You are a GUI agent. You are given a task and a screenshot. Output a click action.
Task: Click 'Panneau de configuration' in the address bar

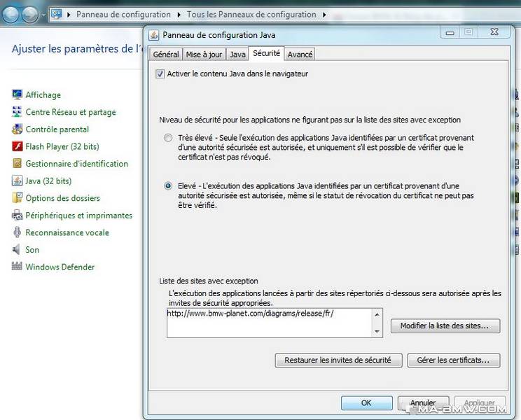coord(123,15)
